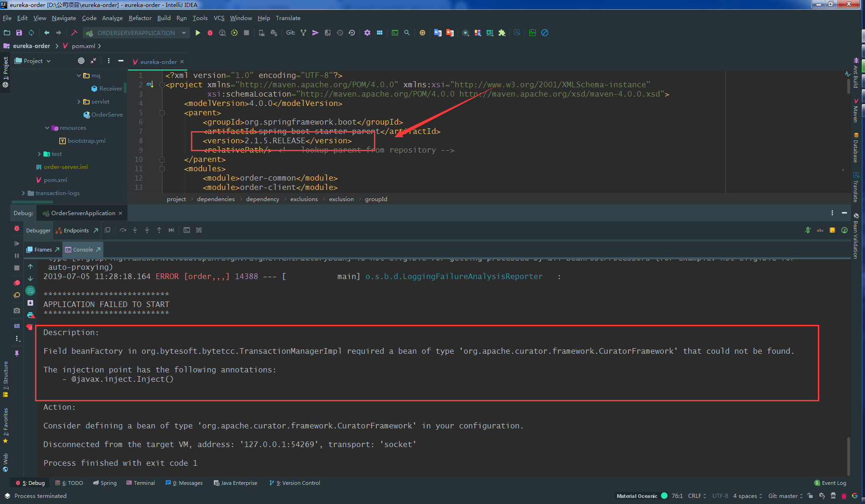Image resolution: width=865 pixels, height=504 pixels.
Task: Toggle scroll to end in the console
Action: coord(30,303)
